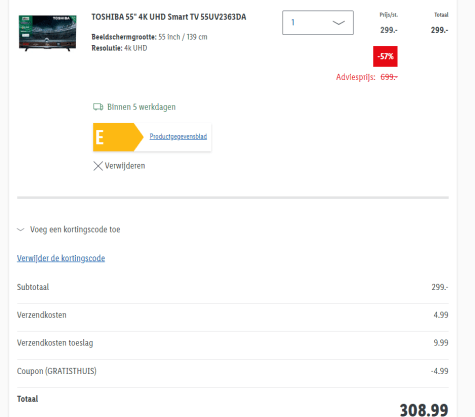Viewport: 475px width, 417px height.
Task: Expand the Voeg een kortingscode toe section
Action: 69,229
